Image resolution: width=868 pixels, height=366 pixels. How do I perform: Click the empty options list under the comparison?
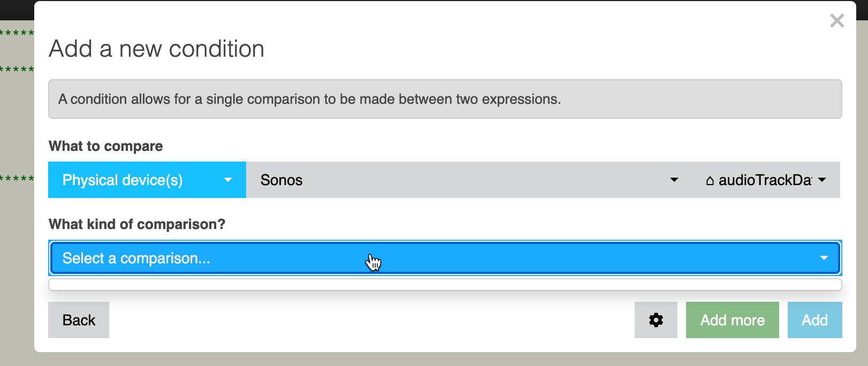tap(445, 284)
